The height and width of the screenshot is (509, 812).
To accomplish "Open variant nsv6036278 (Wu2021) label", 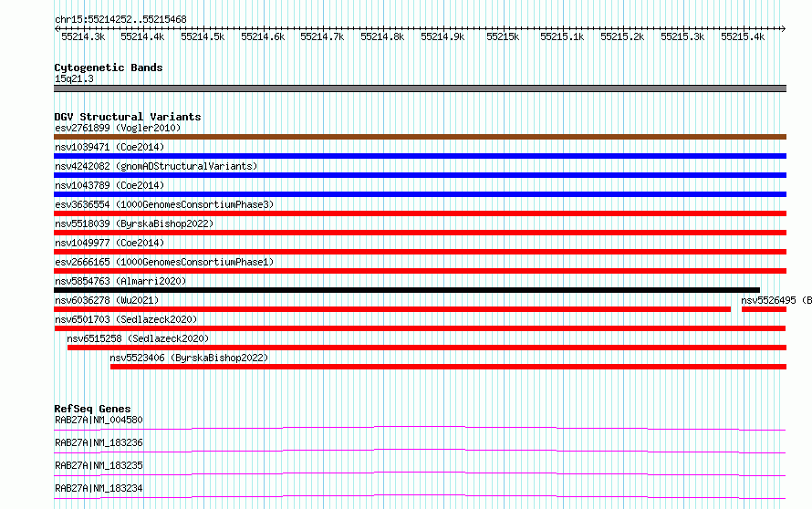I will coord(107,300).
